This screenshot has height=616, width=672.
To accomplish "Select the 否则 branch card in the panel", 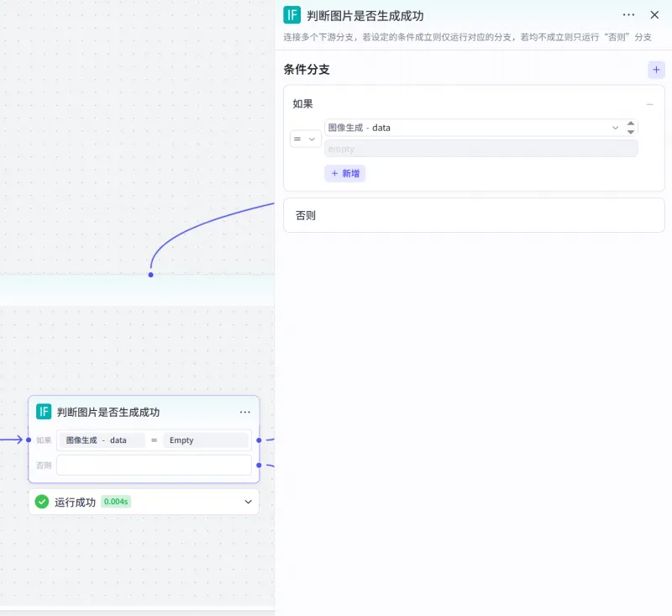I will [475, 214].
